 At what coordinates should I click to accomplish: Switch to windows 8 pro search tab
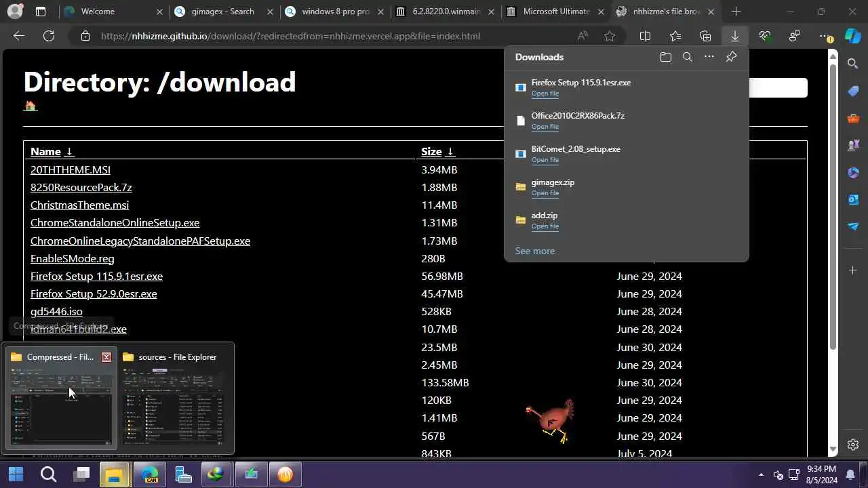click(334, 12)
